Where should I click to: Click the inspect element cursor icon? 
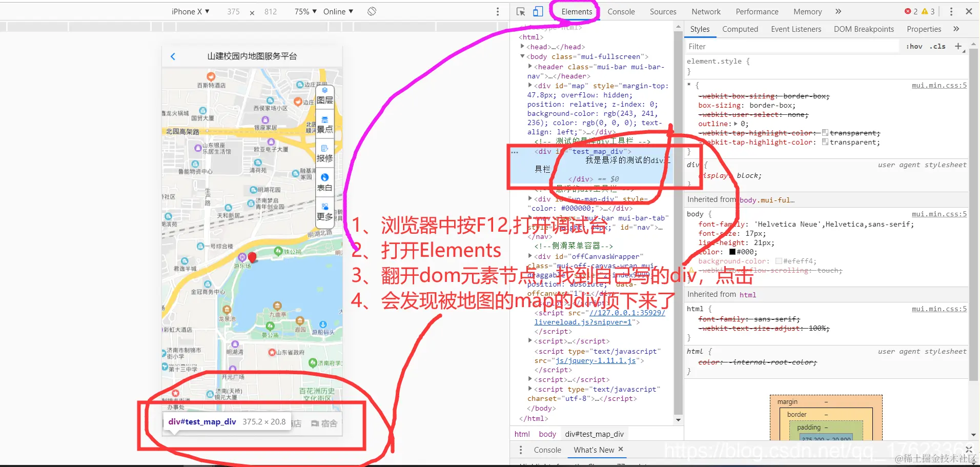pos(521,11)
